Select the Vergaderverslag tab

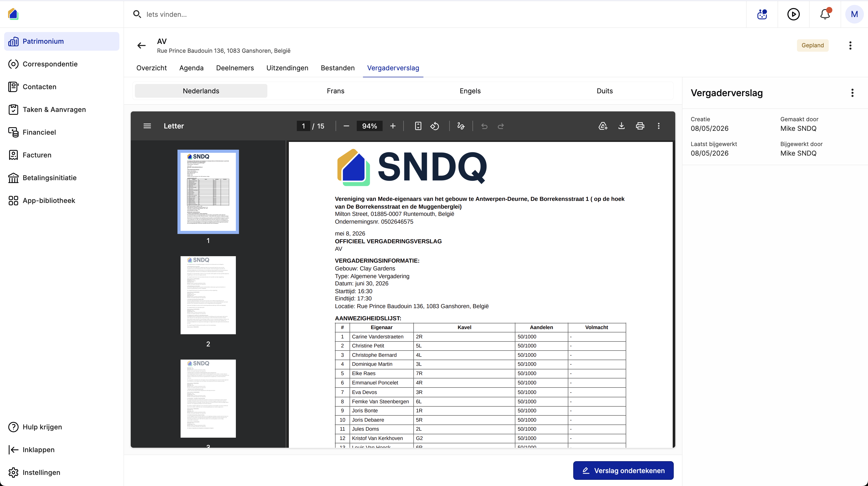[393, 68]
